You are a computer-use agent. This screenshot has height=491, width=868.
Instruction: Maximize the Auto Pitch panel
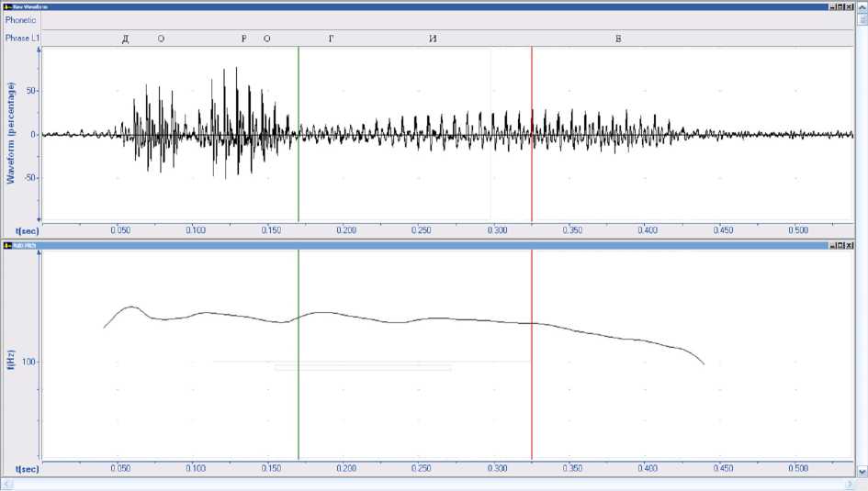[x=840, y=245]
